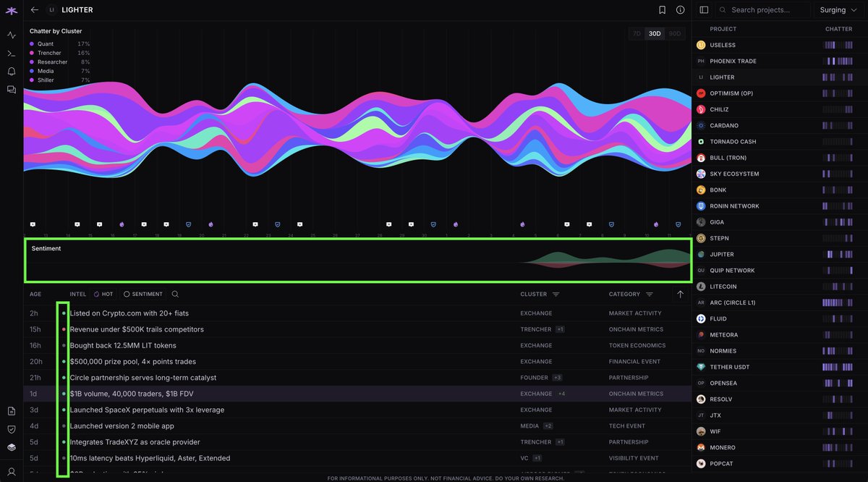Viewport: 868px width, 482px height.
Task: Open the activity pulse view in sidebar
Action: tap(11, 35)
